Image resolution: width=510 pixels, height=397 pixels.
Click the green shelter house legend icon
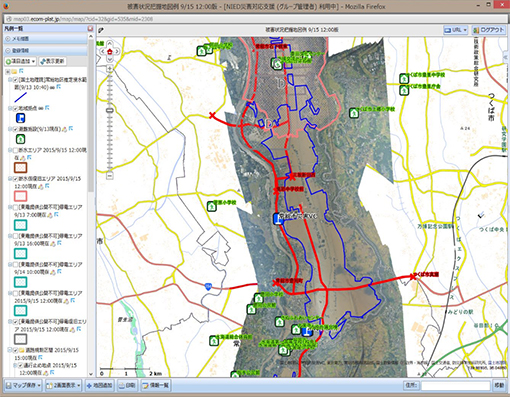coord(20,139)
